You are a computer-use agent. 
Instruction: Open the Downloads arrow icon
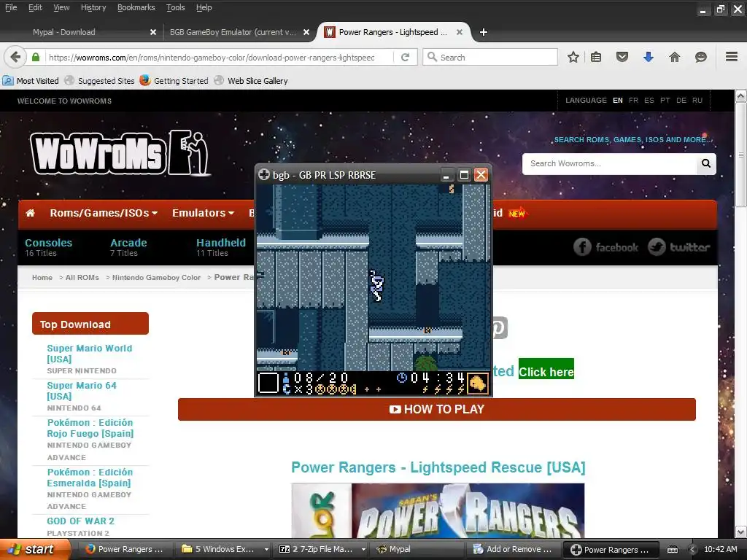click(648, 57)
